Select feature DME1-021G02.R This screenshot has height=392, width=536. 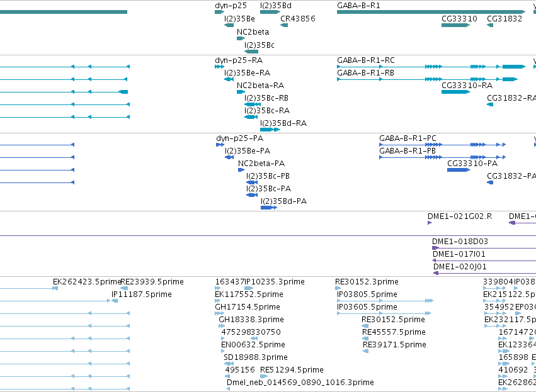(460, 216)
